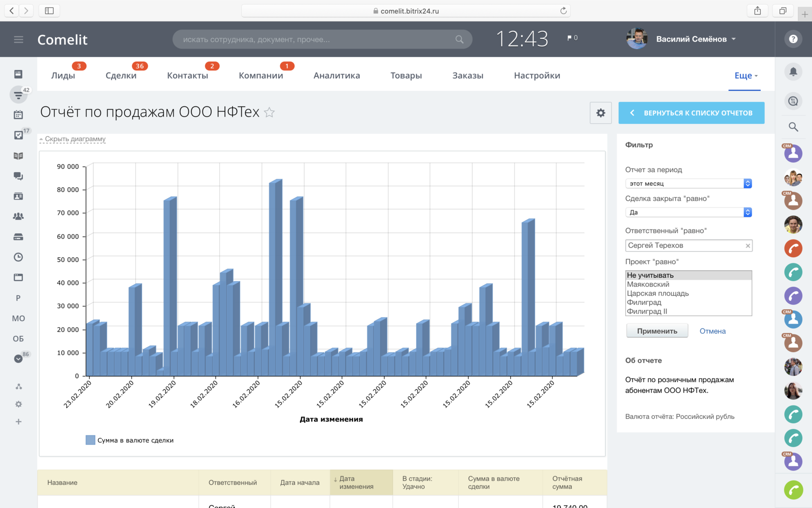Open Сделка закрыта dropdown set to Да
Viewport: 812px width, 508px height.
pos(688,212)
